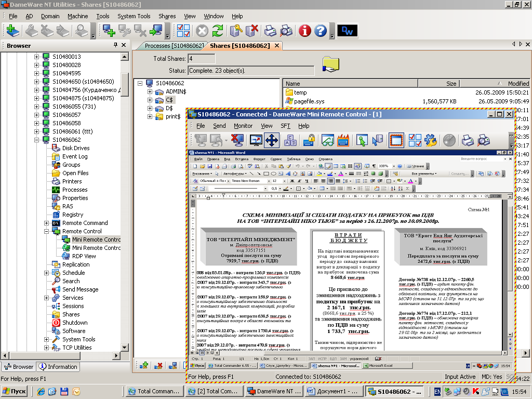Click the keyboard lock icon in Mini Remote toolbar
The height and width of the screenshot is (399, 532).
(310, 140)
